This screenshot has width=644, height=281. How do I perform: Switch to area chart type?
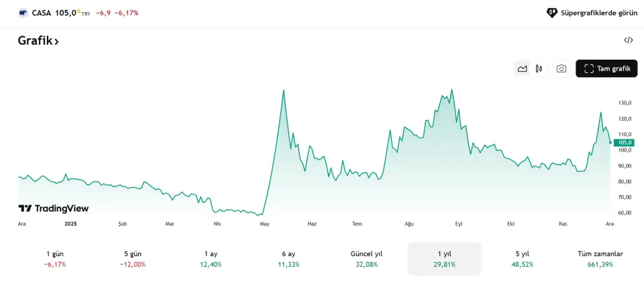pyautogui.click(x=522, y=68)
